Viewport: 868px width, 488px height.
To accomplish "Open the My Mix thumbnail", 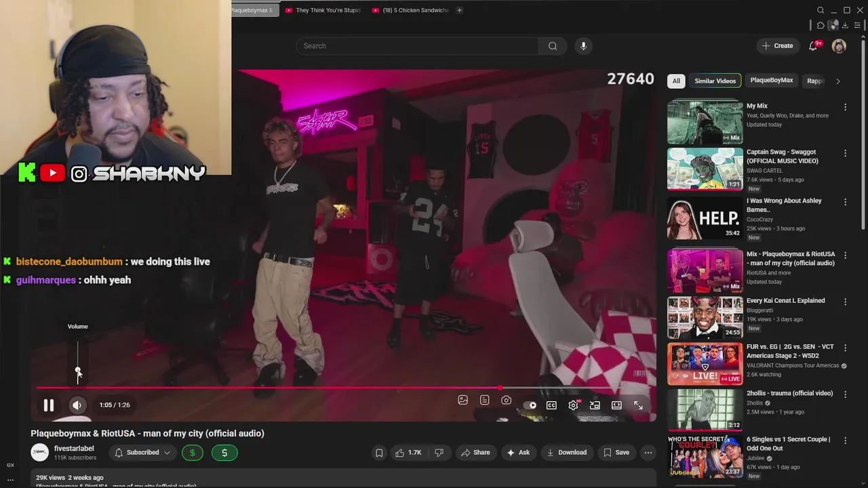I will coord(705,123).
